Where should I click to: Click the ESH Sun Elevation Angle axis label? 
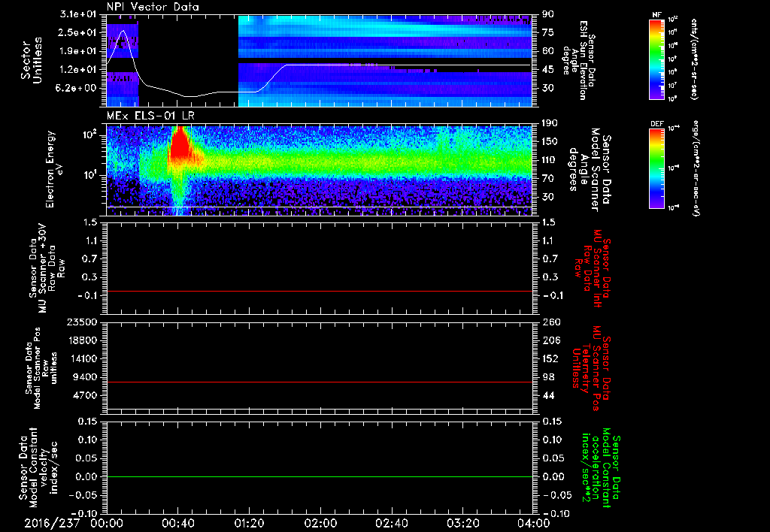point(578,60)
